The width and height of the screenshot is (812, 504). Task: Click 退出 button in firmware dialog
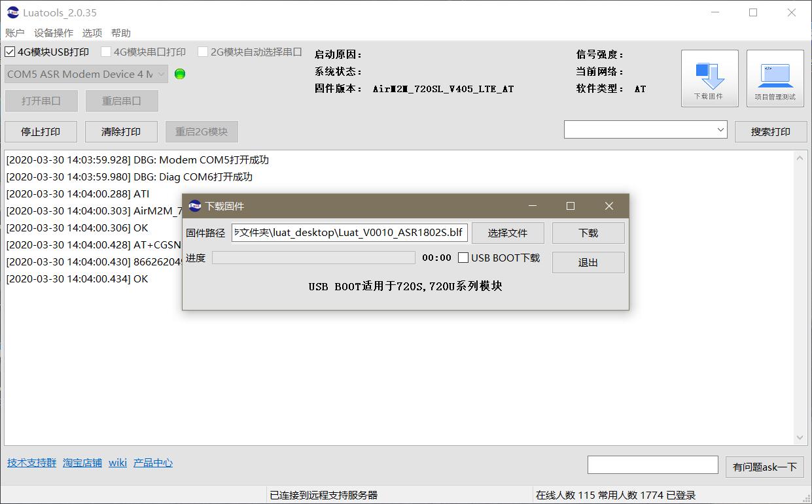(x=588, y=262)
